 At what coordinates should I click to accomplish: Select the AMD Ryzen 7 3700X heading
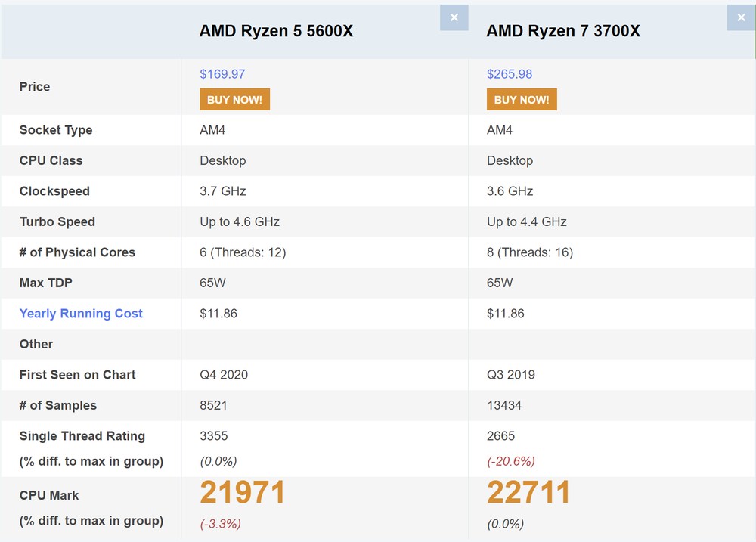pos(564,31)
